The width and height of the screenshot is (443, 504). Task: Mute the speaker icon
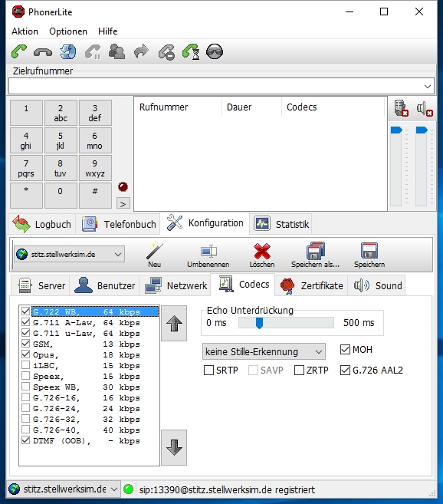[425, 109]
